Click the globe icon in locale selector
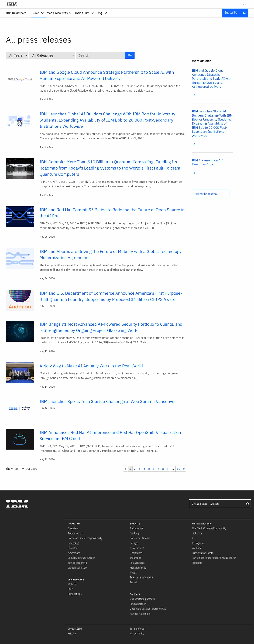Viewport: 254px width, 644px height. click(247, 504)
